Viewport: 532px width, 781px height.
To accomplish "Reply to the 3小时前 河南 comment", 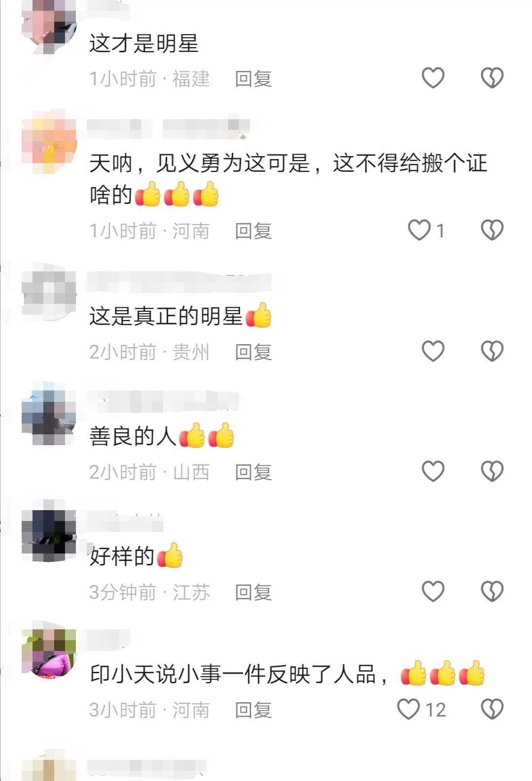I will (253, 710).
